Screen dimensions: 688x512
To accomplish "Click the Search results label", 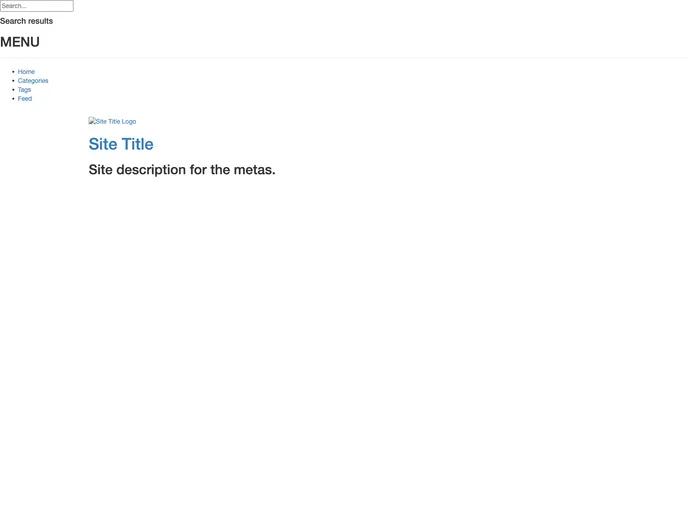I will [x=26, y=21].
